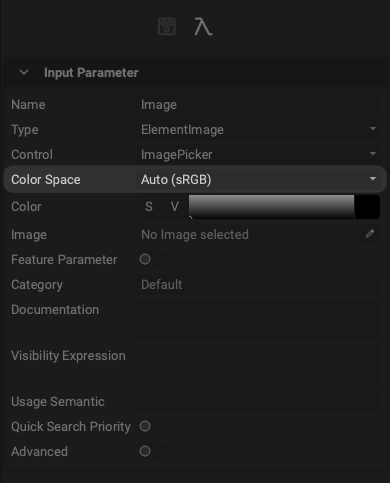
Task: Toggle the Quick Search Priority switch
Action: (x=154, y=426)
